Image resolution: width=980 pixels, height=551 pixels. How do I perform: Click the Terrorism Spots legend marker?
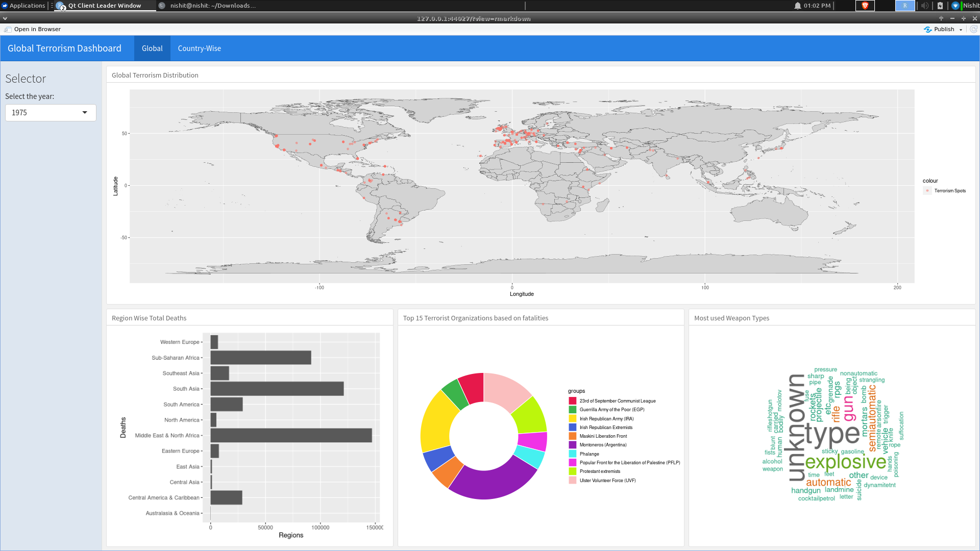(927, 191)
